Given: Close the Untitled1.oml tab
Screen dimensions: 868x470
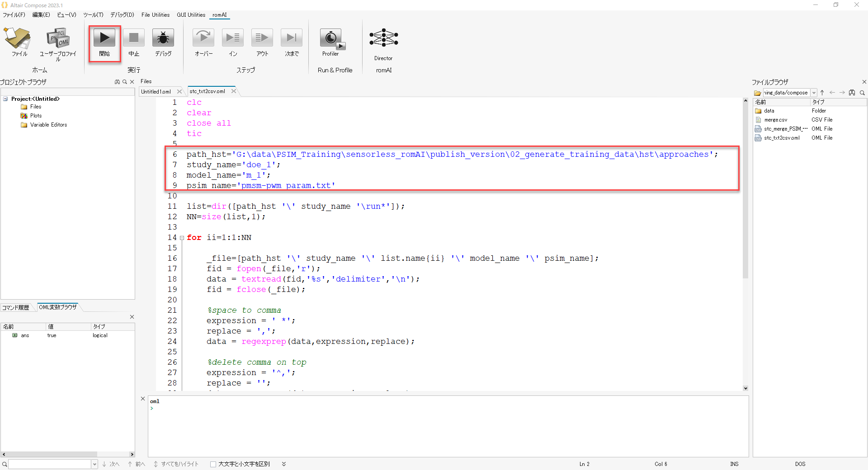Looking at the screenshot, I should pyautogui.click(x=179, y=91).
